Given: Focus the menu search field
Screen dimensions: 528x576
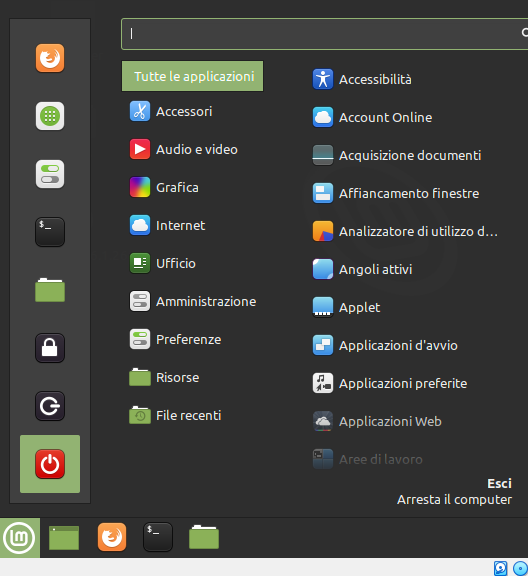Looking at the screenshot, I should (x=325, y=34).
